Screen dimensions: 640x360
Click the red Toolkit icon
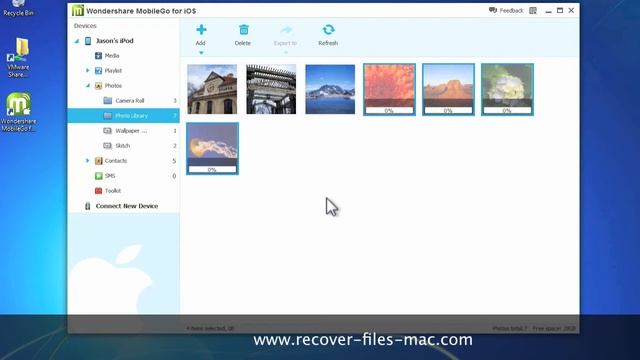[98, 191]
